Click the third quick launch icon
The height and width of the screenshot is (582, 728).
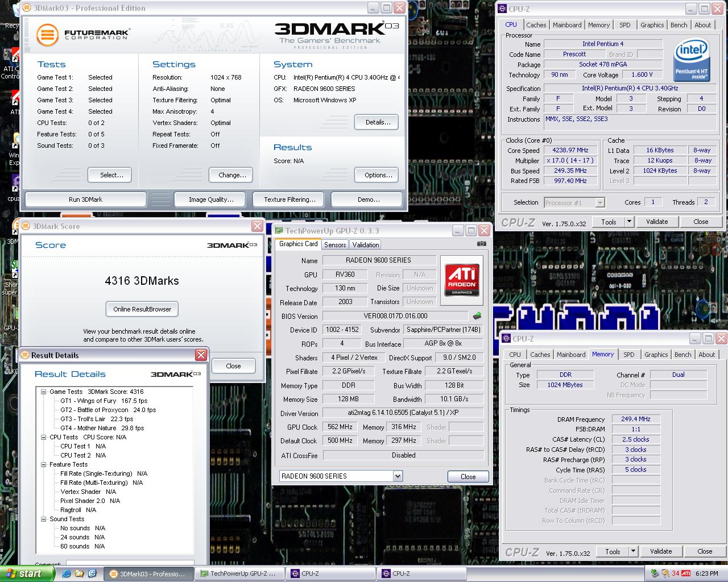point(93,573)
